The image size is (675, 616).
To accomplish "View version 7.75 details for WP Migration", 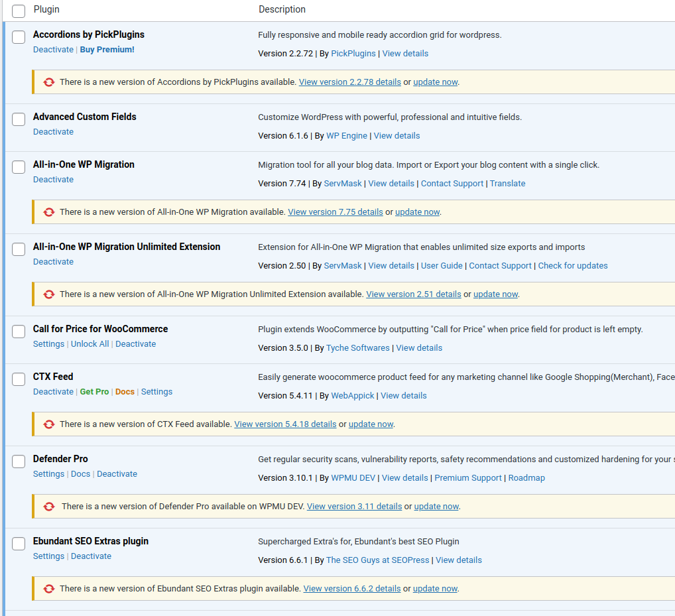I will pyautogui.click(x=335, y=212).
